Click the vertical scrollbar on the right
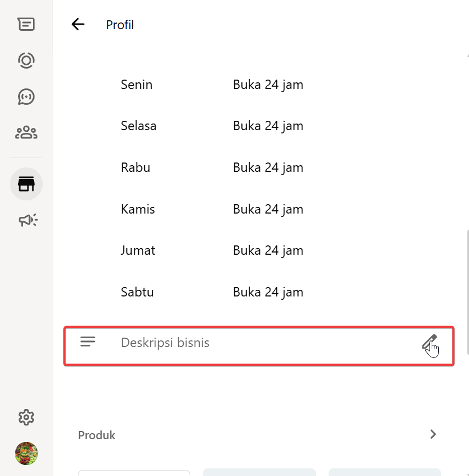Image resolution: width=469 pixels, height=476 pixels. pyautogui.click(x=467, y=291)
